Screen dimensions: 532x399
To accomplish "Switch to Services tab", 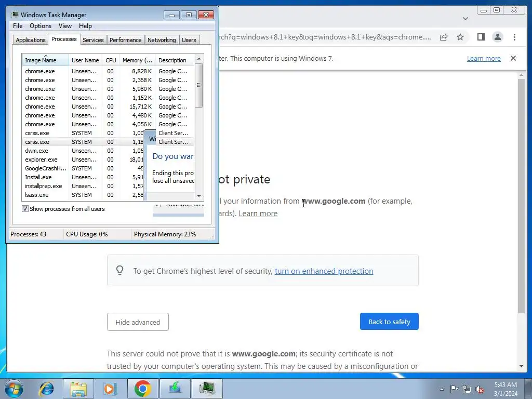I will click(93, 39).
